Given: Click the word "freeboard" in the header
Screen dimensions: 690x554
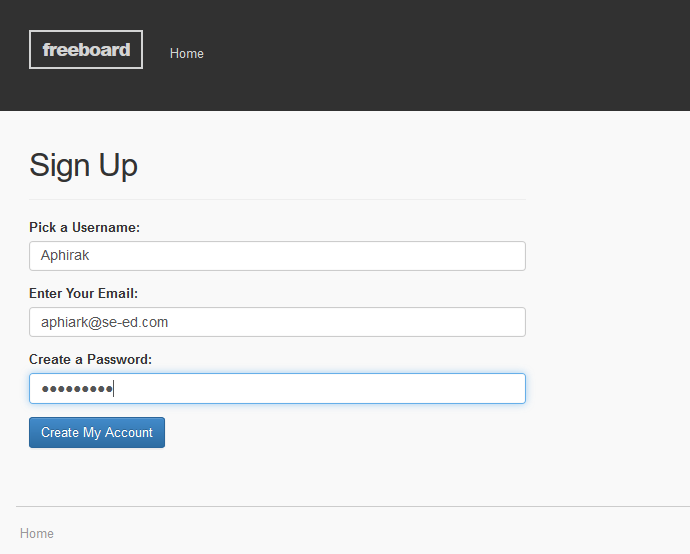Looking at the screenshot, I should pyautogui.click(x=86, y=50).
